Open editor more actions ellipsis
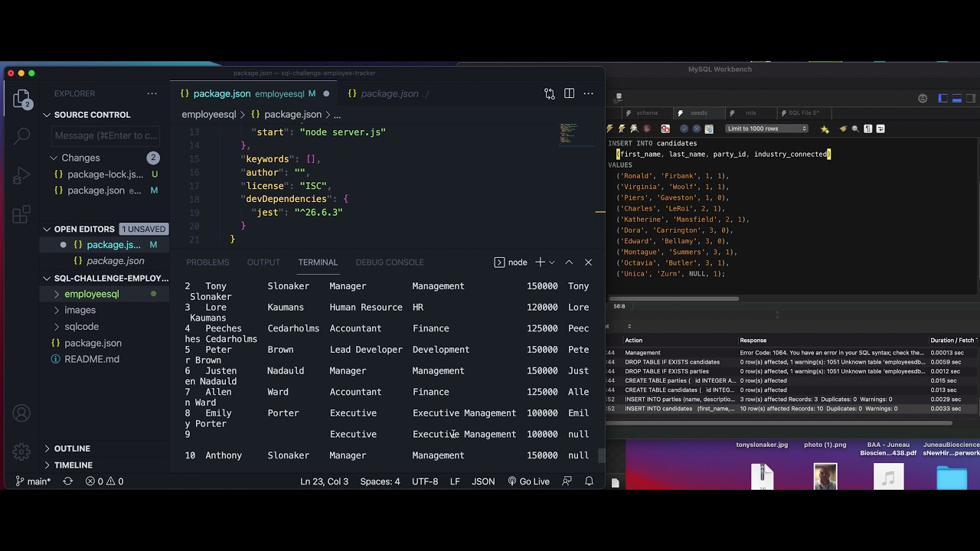 click(x=588, y=93)
